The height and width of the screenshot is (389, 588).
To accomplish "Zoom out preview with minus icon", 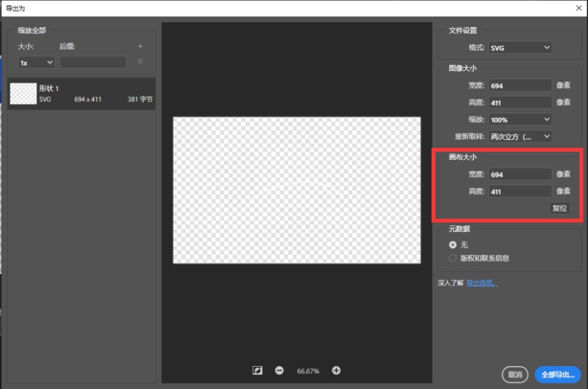I will 279,371.
